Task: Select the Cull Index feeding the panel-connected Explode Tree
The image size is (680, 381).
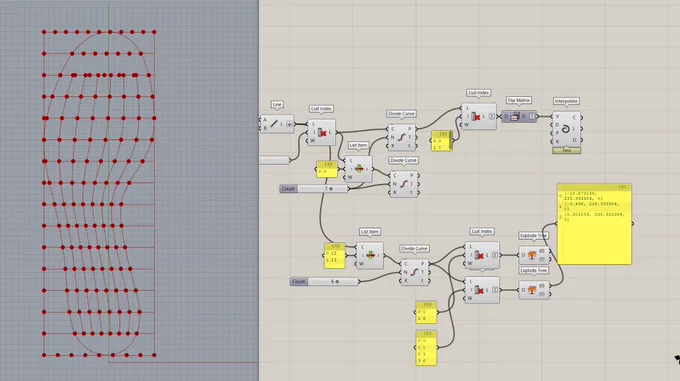Action: click(x=482, y=290)
